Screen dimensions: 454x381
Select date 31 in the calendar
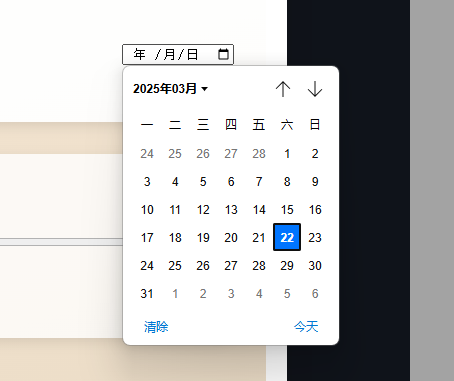147,294
